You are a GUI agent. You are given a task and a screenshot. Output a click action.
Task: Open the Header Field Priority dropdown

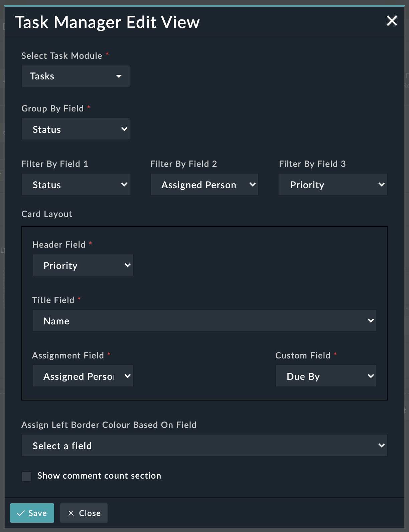point(83,265)
